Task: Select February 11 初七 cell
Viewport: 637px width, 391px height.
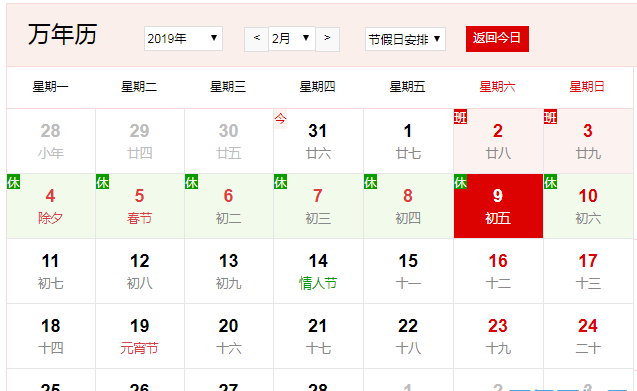Action: (x=51, y=271)
